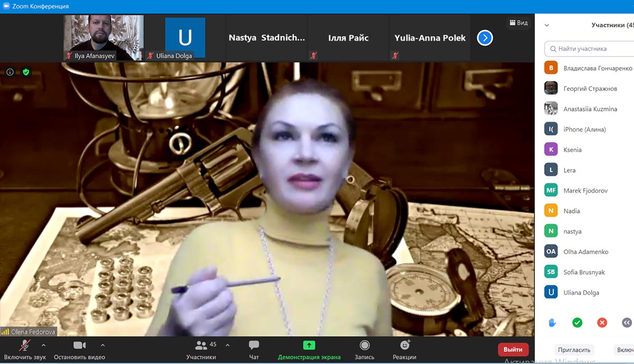Click Пригласить to invite participants

pyautogui.click(x=574, y=350)
